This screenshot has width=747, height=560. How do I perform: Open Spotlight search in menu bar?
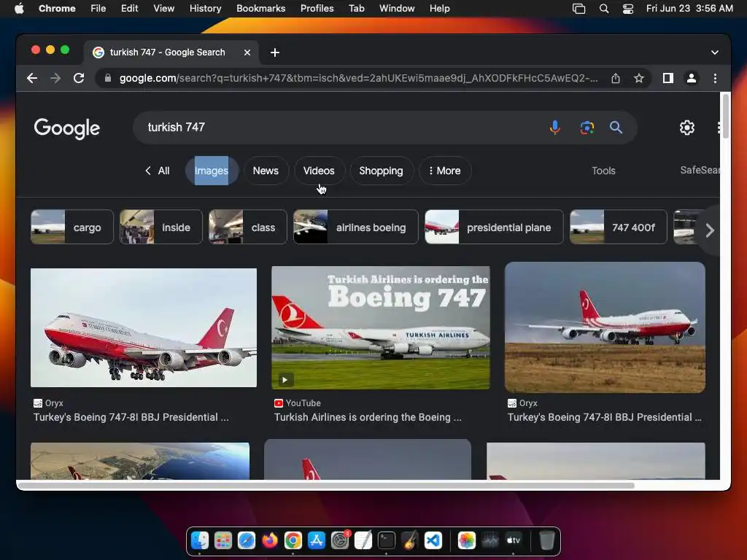[x=603, y=9]
